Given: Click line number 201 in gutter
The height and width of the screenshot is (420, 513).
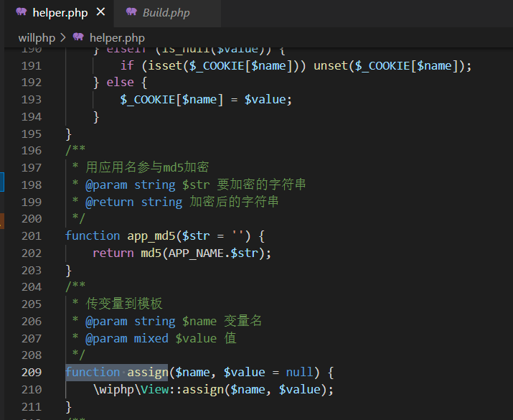Looking at the screenshot, I should [x=32, y=236].
